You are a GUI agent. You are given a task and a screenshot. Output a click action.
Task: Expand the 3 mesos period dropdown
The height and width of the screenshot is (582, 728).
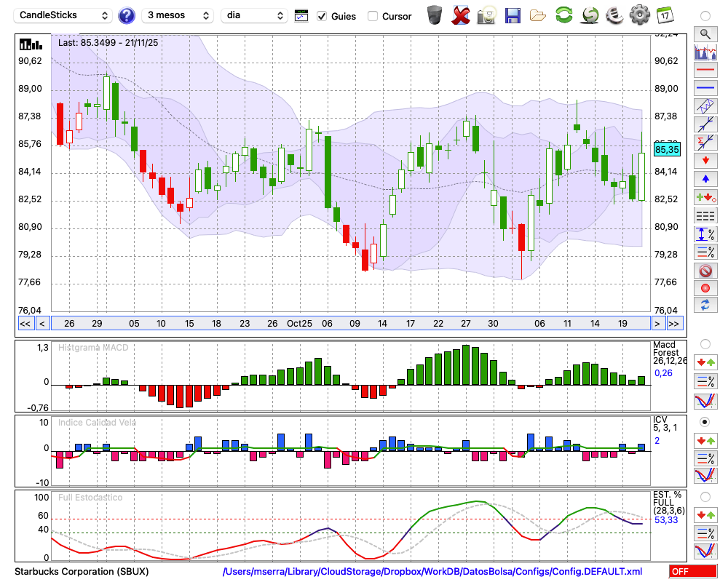pyautogui.click(x=177, y=15)
